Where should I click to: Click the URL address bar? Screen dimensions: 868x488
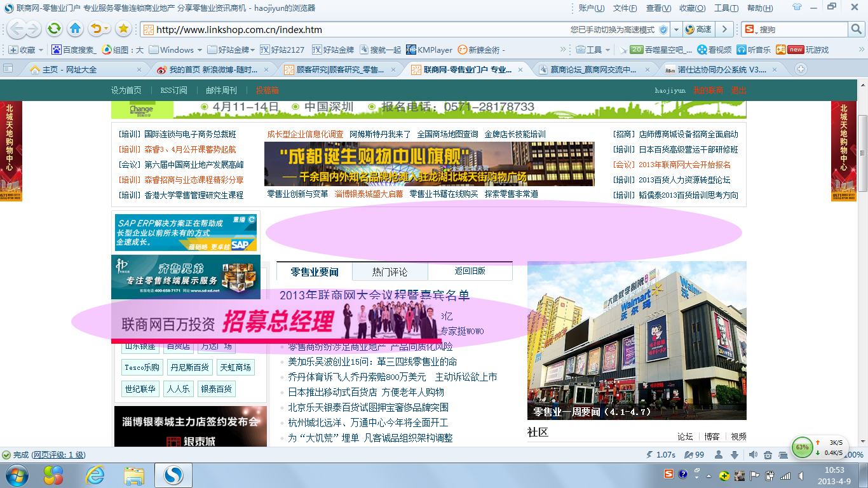pos(356,29)
